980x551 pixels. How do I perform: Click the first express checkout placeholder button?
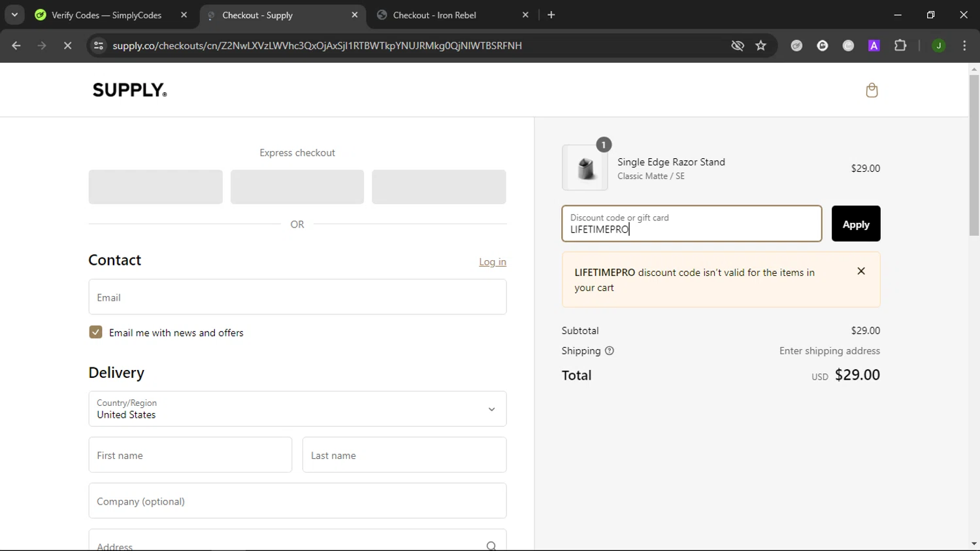tap(155, 187)
